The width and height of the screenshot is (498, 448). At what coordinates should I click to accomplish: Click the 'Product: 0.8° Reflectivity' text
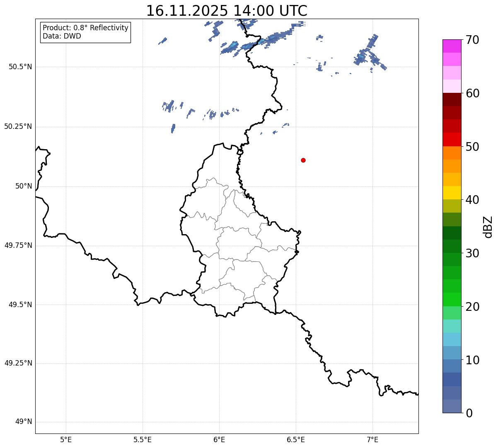pyautogui.click(x=86, y=28)
